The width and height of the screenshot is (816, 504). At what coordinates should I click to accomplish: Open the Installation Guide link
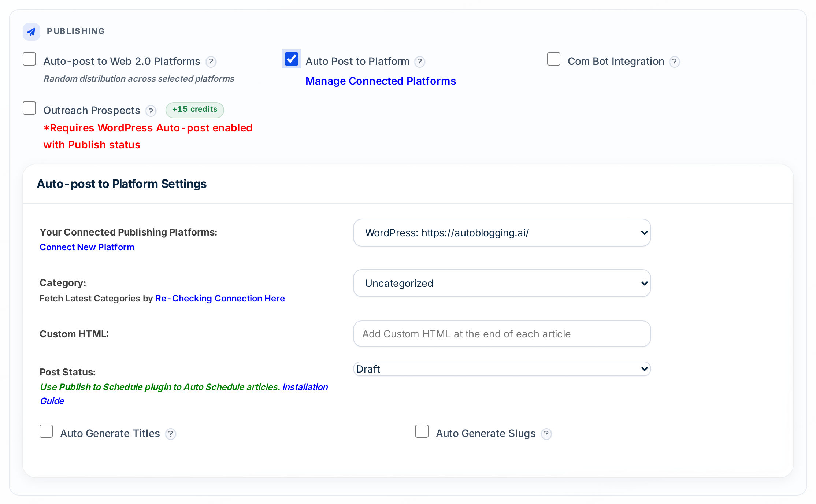click(x=305, y=387)
